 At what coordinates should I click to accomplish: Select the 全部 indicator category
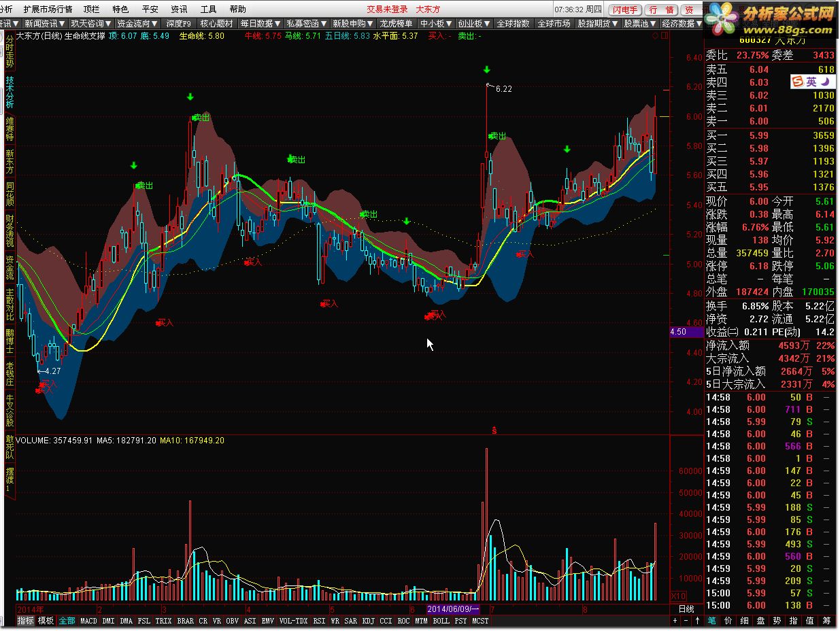pos(67,621)
